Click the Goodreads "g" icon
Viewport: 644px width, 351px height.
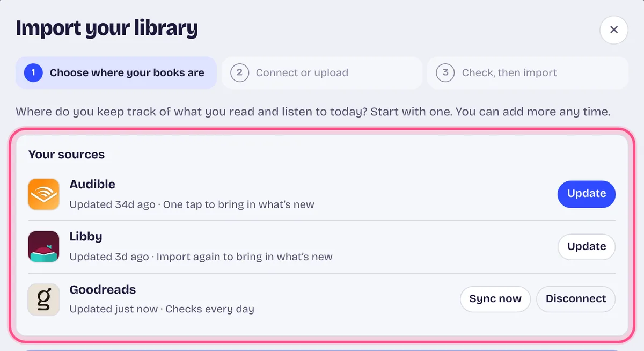(43, 299)
